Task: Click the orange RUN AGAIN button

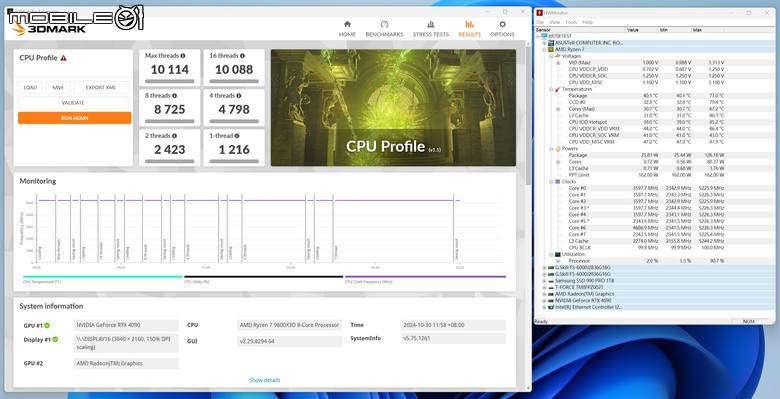Action: [75, 118]
